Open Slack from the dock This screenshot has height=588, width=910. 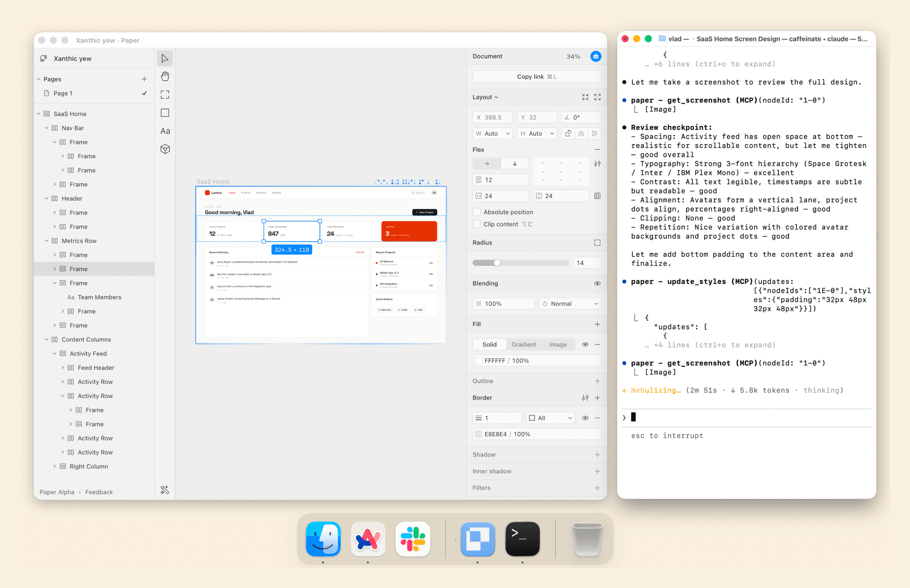413,539
